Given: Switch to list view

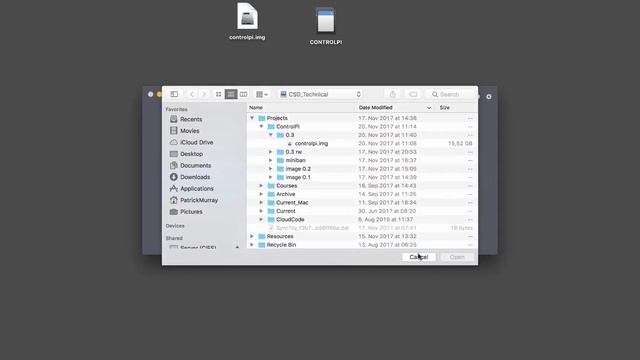Looking at the screenshot, I should tap(231, 94).
